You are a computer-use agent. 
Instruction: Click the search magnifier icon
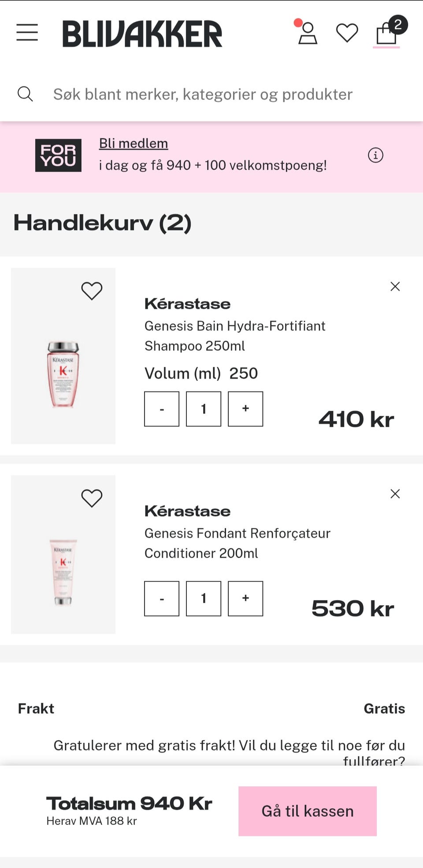[x=25, y=94]
